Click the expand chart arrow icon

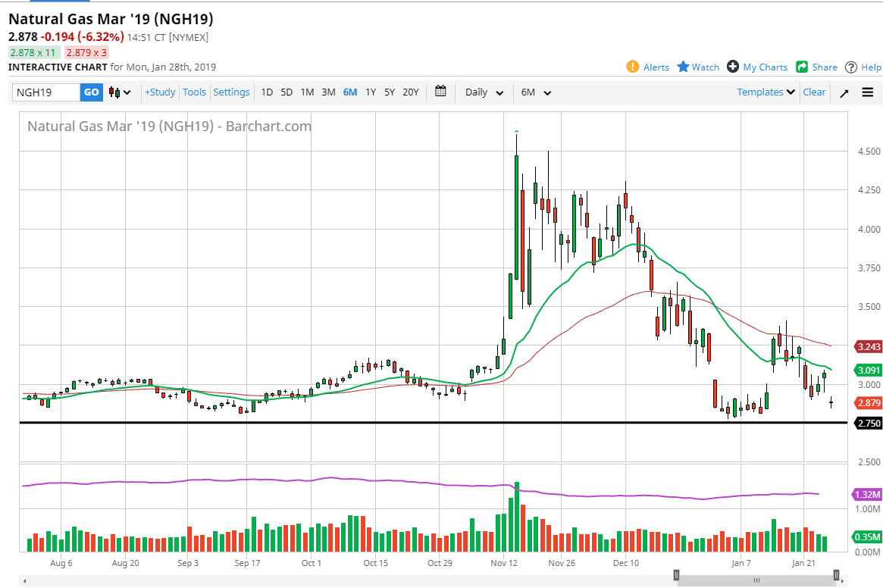(x=844, y=92)
